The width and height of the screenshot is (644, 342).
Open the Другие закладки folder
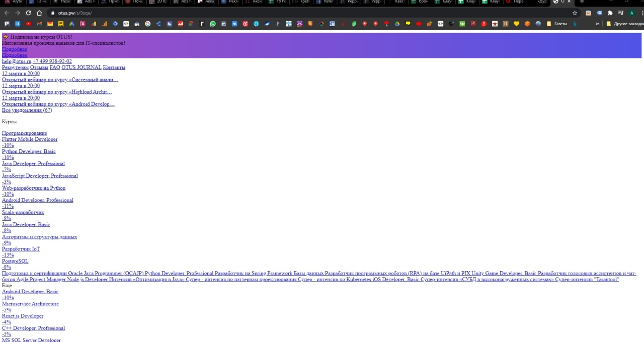[625, 23]
